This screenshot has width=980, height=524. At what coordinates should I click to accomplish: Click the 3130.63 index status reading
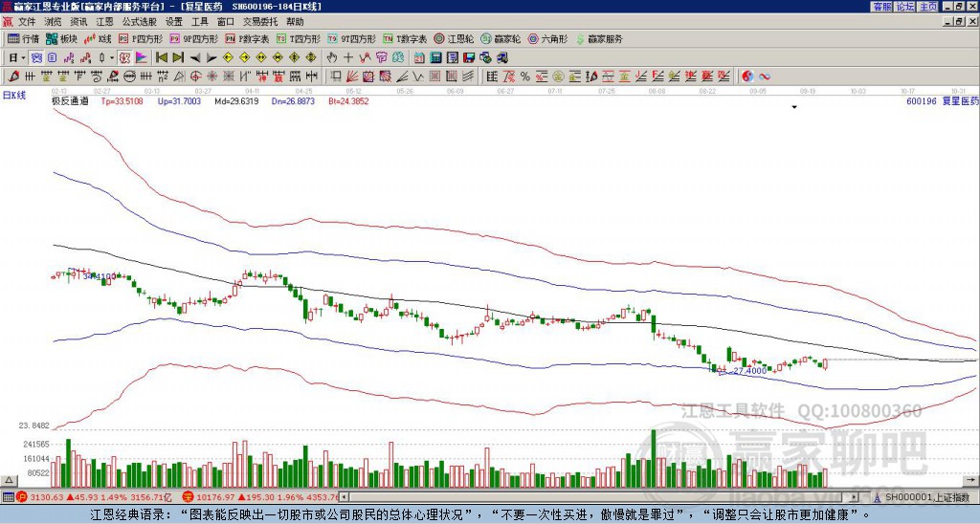coord(47,497)
